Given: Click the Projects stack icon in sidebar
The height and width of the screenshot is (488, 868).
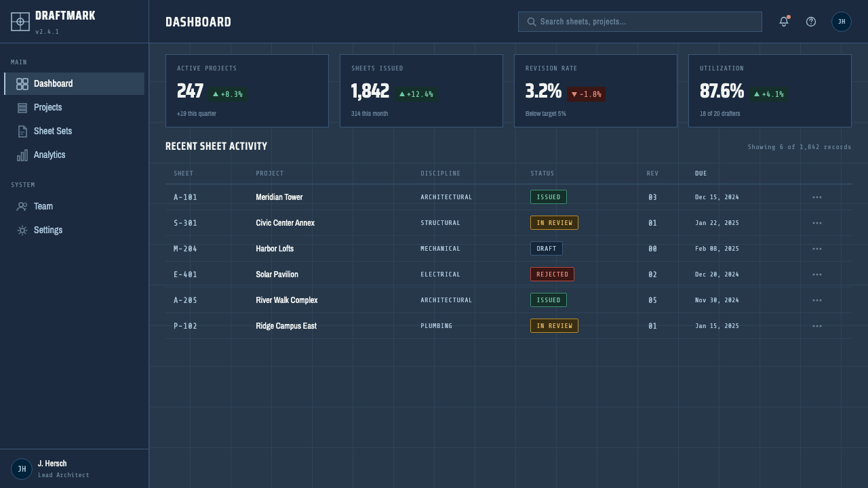Looking at the screenshot, I should tap(22, 108).
